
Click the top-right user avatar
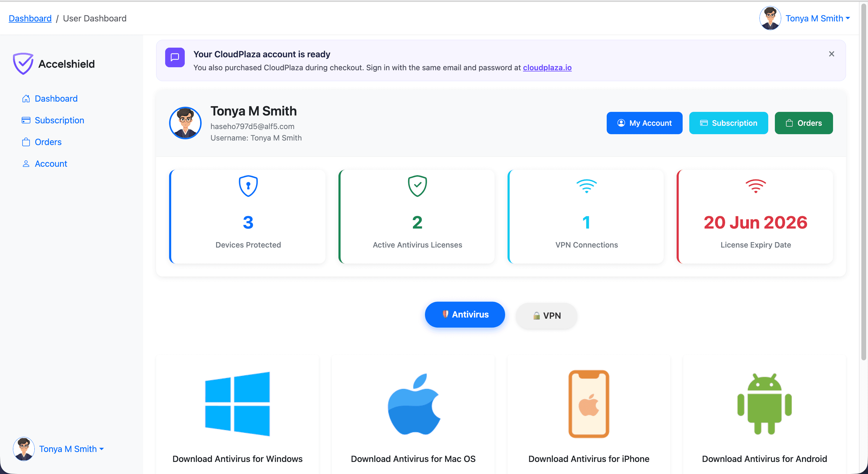click(770, 18)
